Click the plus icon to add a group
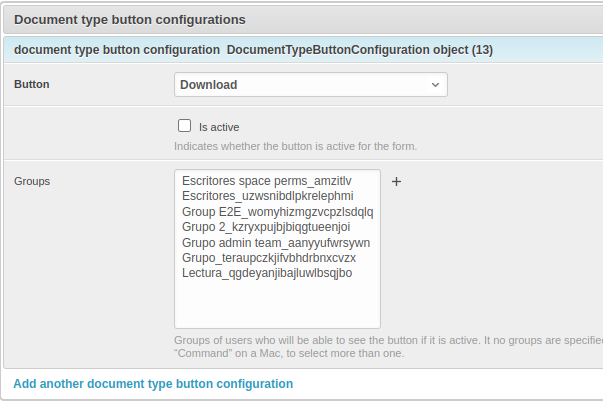This screenshot has width=603, height=408. point(396,182)
